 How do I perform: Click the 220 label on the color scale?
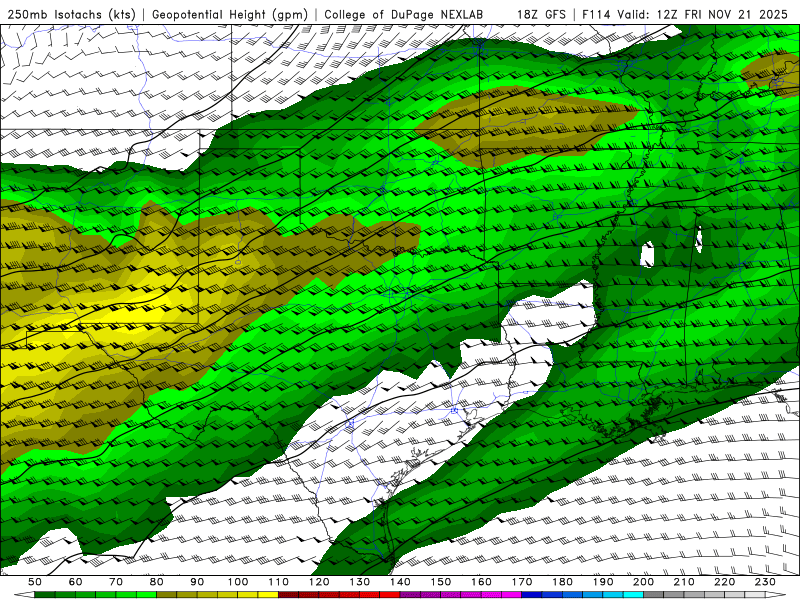pyautogui.click(x=724, y=582)
